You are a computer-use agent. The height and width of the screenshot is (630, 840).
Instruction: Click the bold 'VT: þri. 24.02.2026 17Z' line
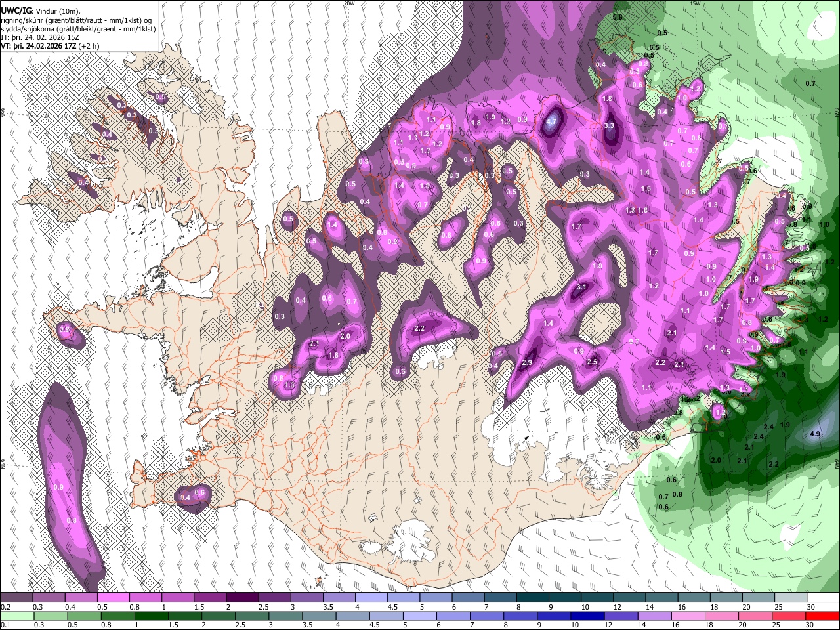click(x=38, y=46)
